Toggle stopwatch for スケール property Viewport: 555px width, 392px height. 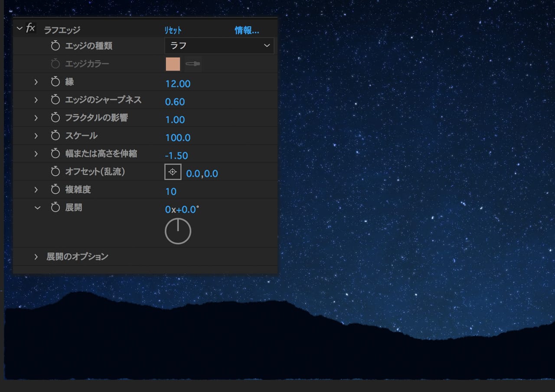click(x=55, y=136)
